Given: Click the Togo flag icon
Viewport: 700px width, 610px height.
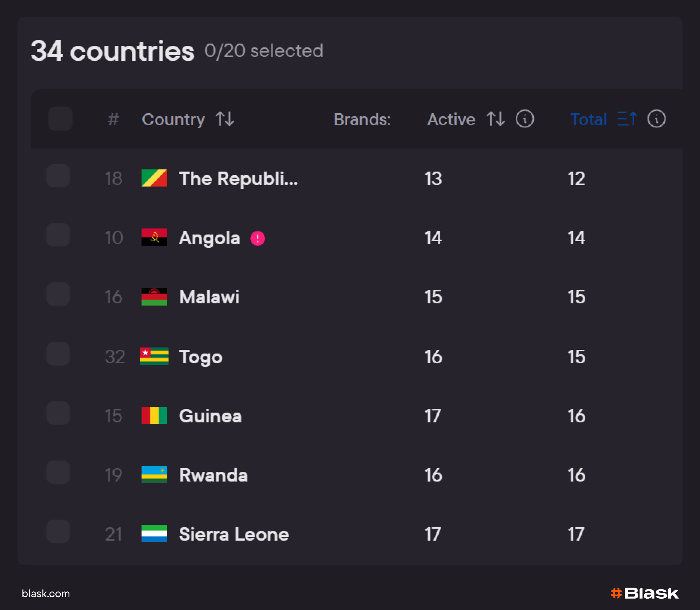Looking at the screenshot, I should click(x=154, y=356).
